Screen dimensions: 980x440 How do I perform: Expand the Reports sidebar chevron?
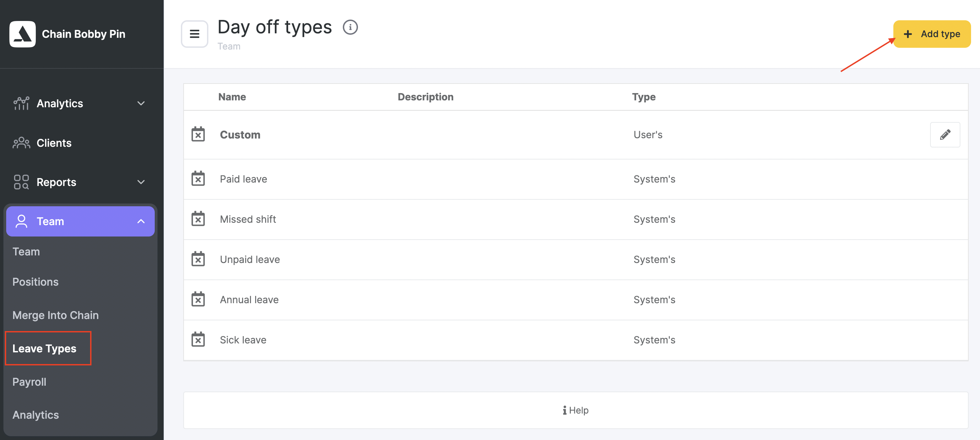pos(141,182)
